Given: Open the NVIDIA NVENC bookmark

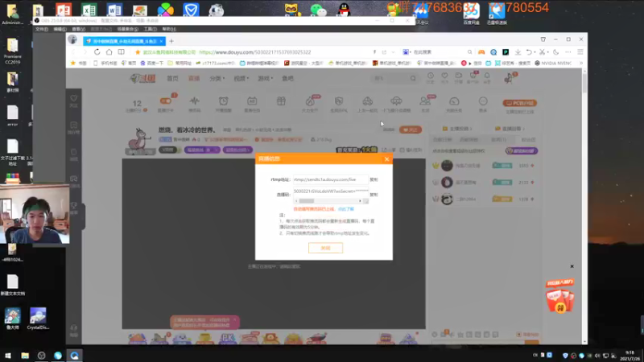Looking at the screenshot, I should pyautogui.click(x=553, y=64).
